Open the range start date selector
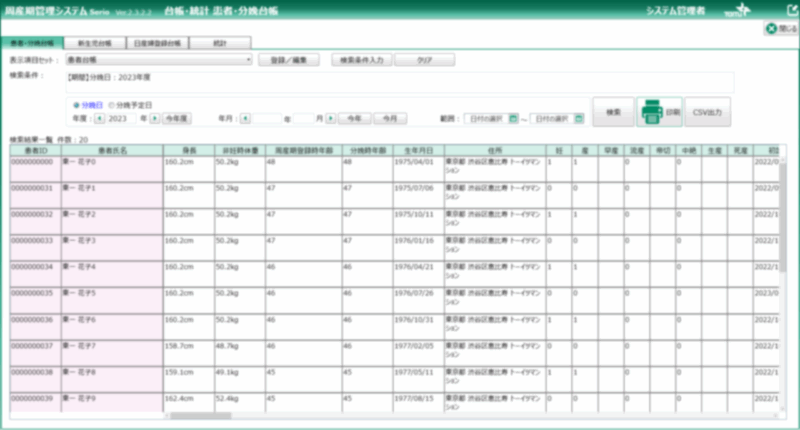800x430 pixels. click(x=487, y=118)
